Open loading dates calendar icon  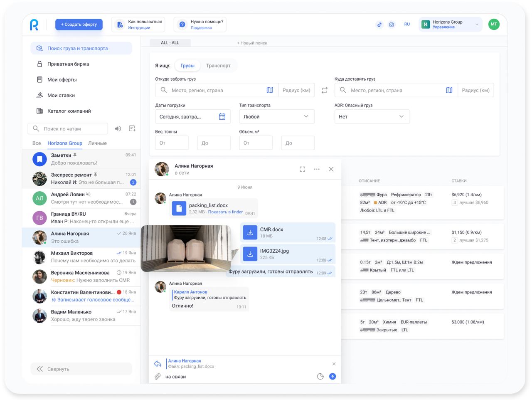coord(222,117)
